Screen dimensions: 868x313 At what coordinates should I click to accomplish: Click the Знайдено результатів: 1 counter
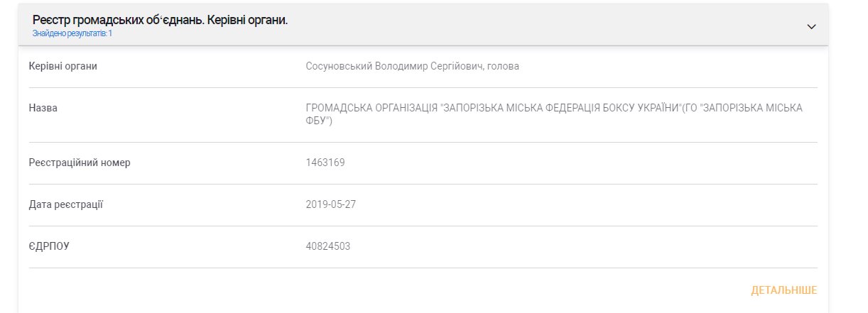(x=72, y=33)
